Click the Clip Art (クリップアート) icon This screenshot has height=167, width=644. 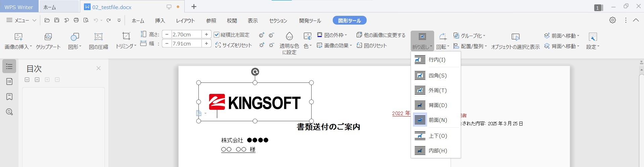48,41
